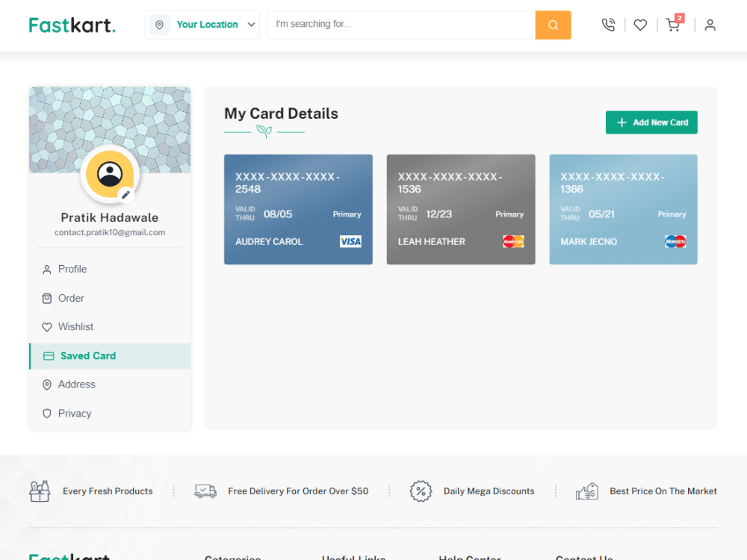Image resolution: width=747 pixels, height=560 pixels.
Task: Click the profile avatar picture
Action: (x=110, y=174)
